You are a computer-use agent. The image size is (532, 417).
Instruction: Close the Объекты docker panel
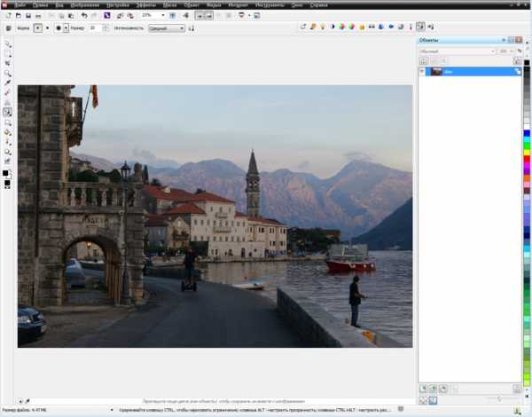point(518,41)
